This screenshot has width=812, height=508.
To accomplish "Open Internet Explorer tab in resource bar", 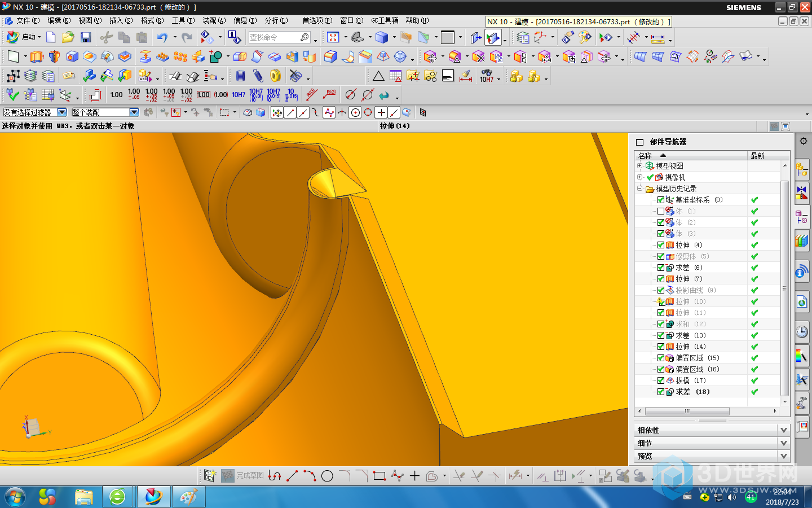I will coord(802,302).
